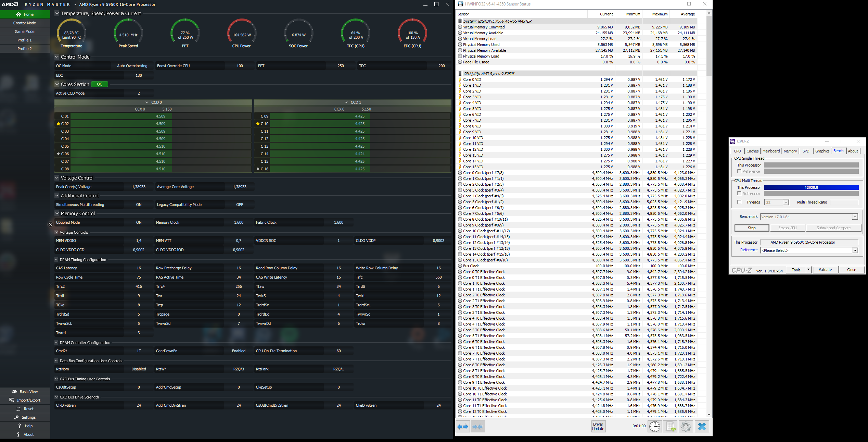Click the HWiNFO collapse columns arrows button
Screen dimensions: 868x442
[x=477, y=427]
